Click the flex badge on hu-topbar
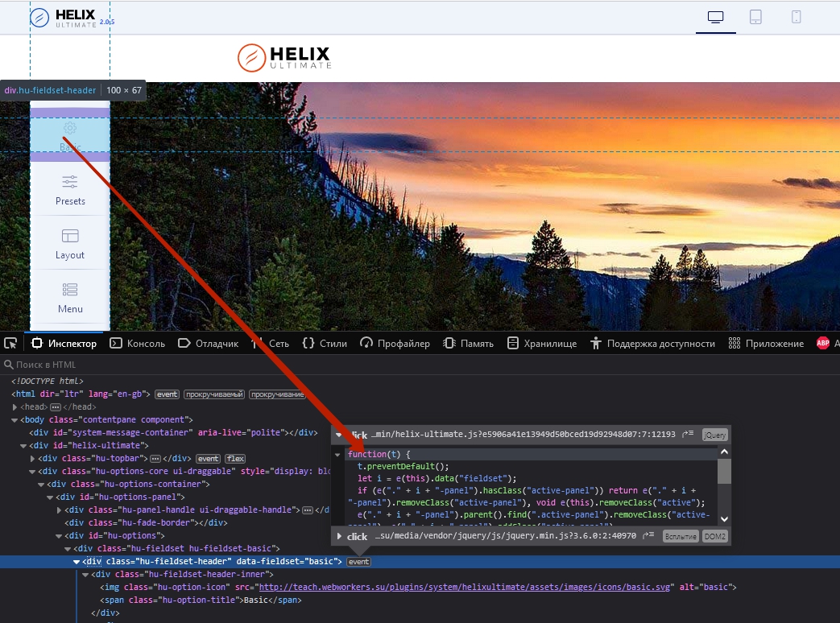This screenshot has height=623, width=840. 234,459
